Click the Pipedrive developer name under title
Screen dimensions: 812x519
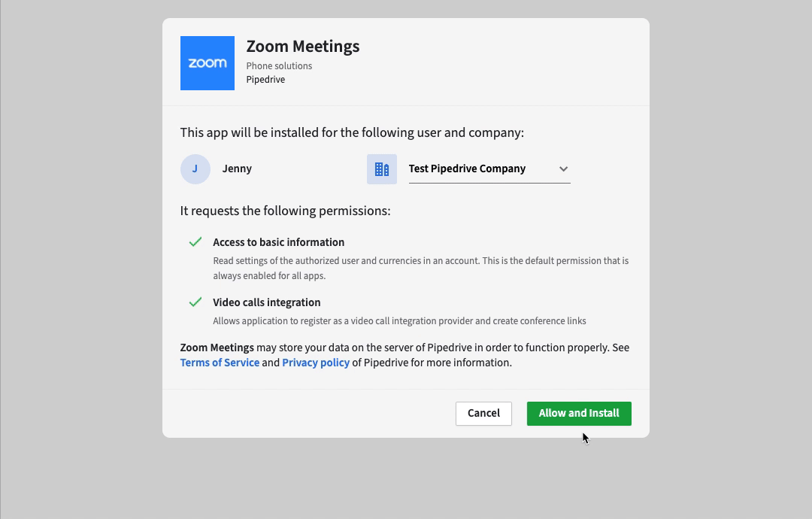pyautogui.click(x=265, y=79)
